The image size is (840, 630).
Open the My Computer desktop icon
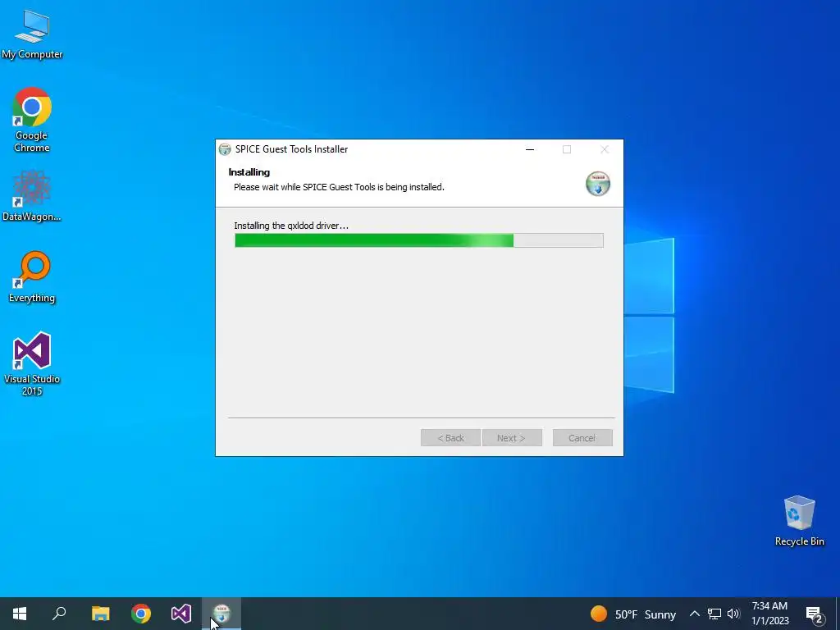click(32, 34)
